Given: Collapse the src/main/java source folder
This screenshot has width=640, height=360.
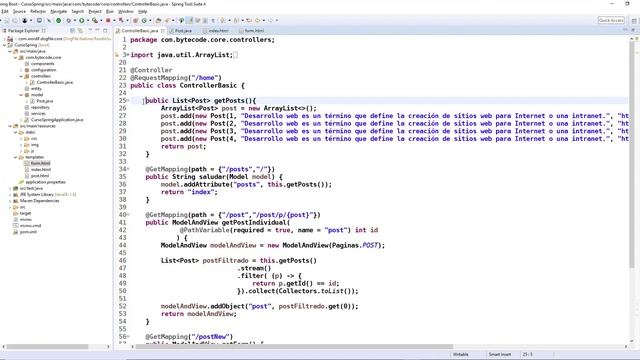Looking at the screenshot, I should pos(10,51).
